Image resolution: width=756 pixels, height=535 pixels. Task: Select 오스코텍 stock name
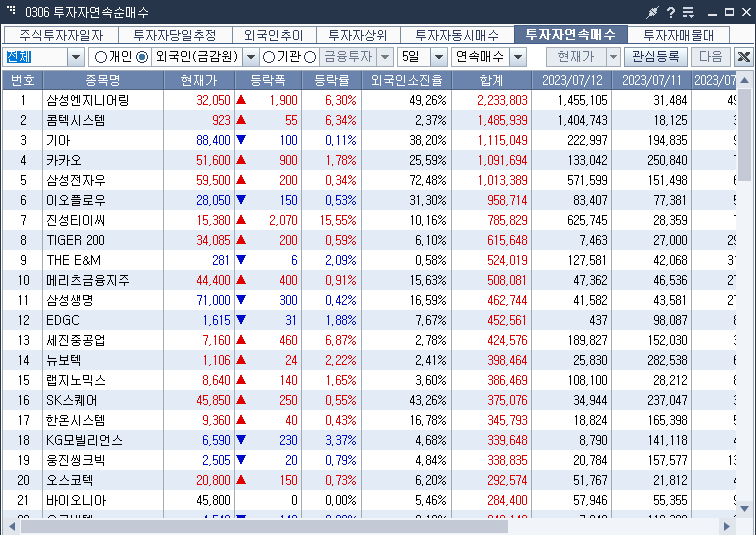pos(69,480)
